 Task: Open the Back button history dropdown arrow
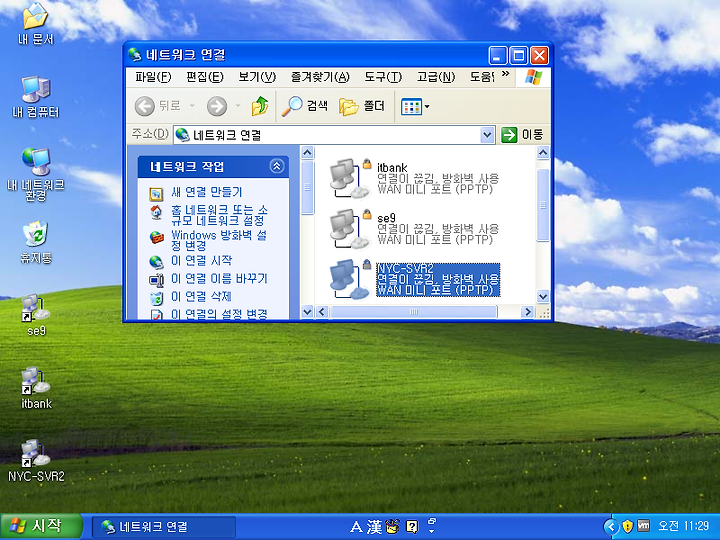click(192, 106)
